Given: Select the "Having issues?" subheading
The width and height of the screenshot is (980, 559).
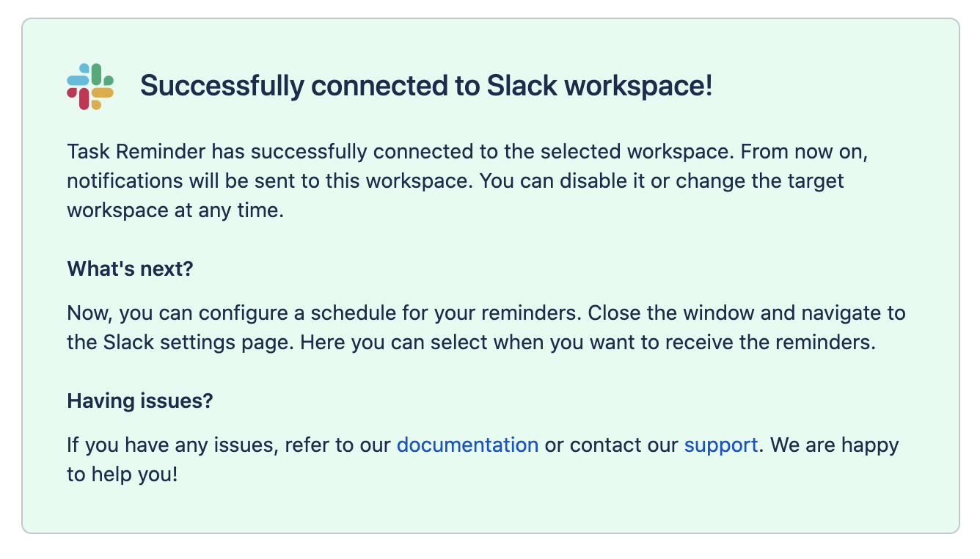Looking at the screenshot, I should click(x=140, y=401).
